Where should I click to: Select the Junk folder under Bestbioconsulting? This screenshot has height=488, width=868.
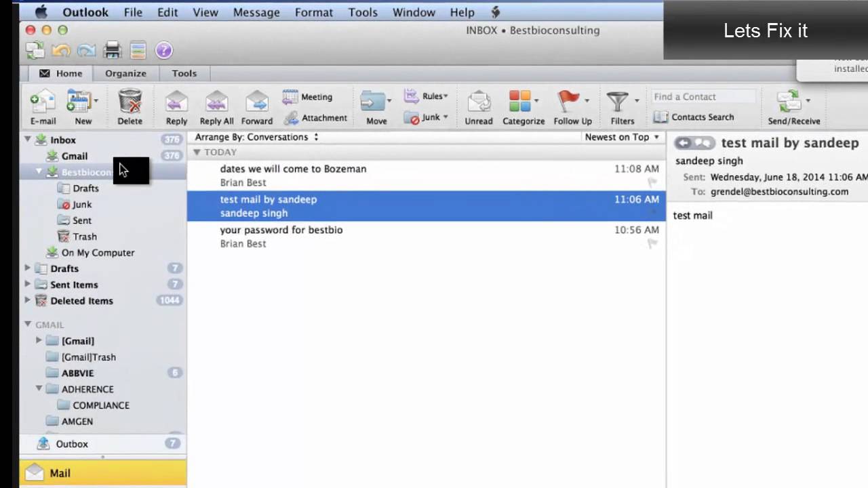click(82, 204)
